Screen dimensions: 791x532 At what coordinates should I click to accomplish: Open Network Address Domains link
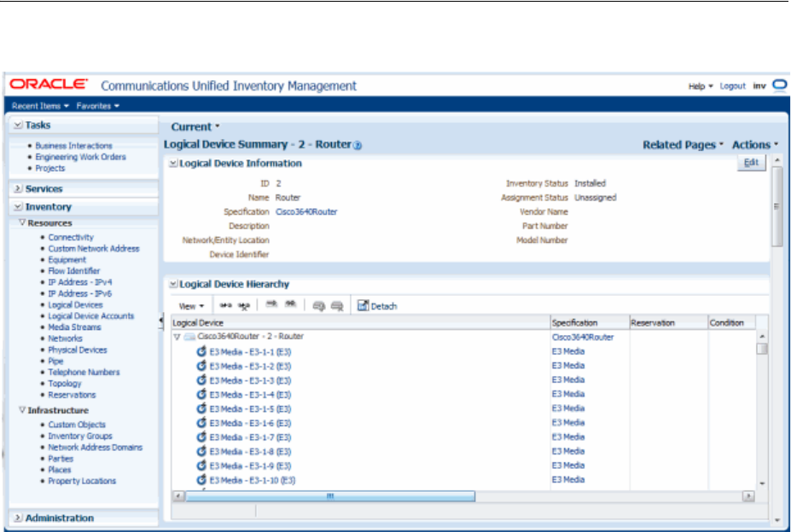[96, 448]
